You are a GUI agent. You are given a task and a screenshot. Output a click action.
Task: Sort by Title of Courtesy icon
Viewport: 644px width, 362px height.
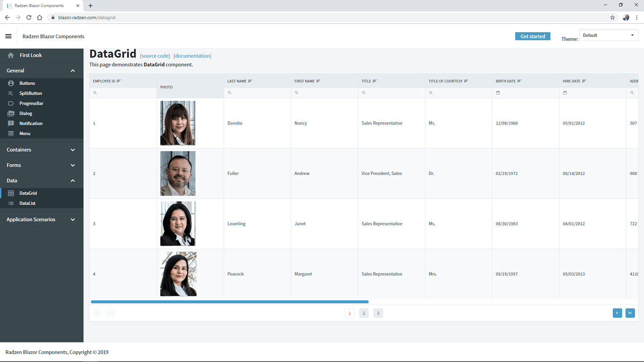click(466, 81)
